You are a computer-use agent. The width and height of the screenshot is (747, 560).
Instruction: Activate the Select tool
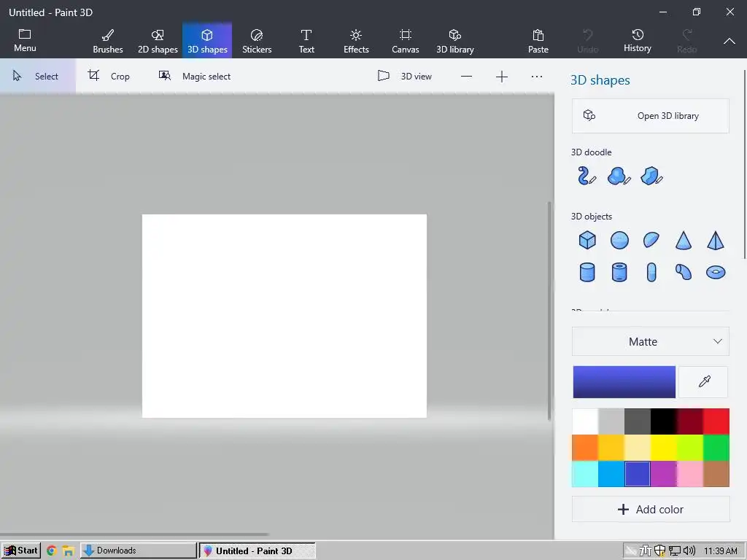[x=38, y=76]
